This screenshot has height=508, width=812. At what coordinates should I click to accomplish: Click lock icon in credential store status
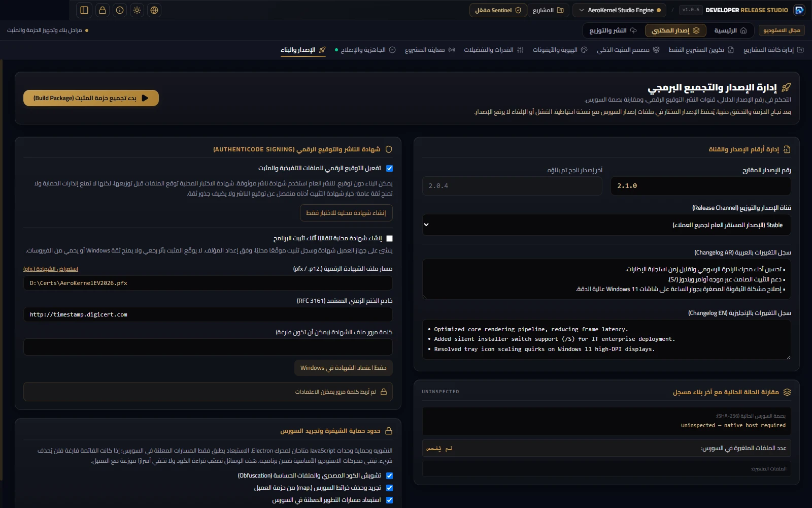click(x=384, y=392)
